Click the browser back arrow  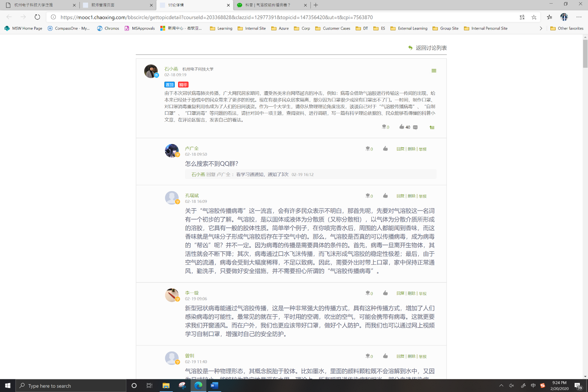(x=9, y=17)
